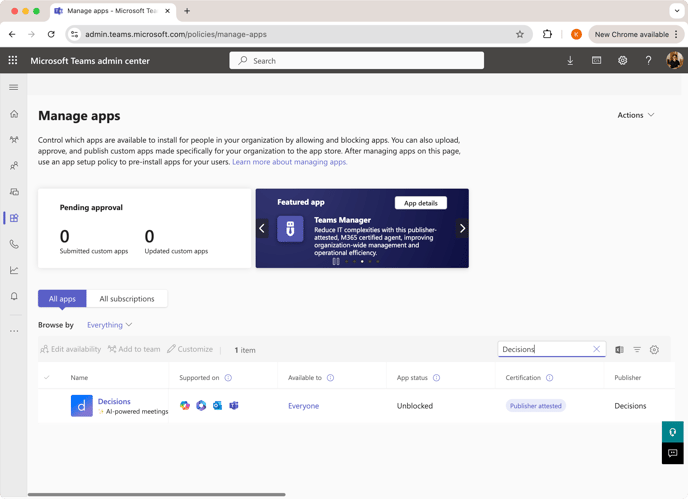Open the Teams devices sidebar icon
Screen dimensions: 688x499
click(x=14, y=192)
